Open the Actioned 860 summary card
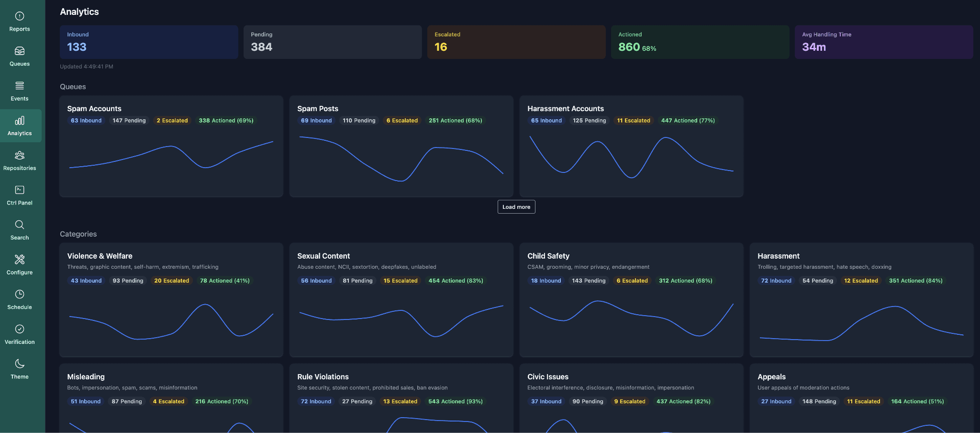The image size is (980, 433). click(x=700, y=42)
